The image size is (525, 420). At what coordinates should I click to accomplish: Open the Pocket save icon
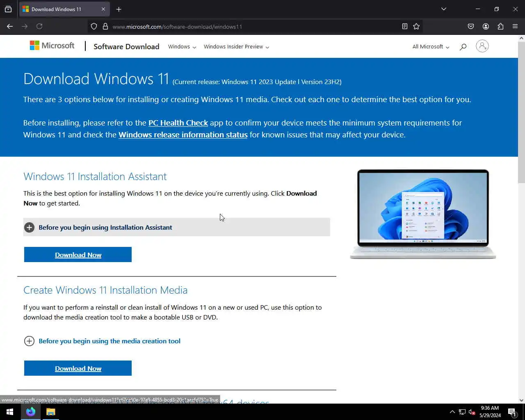(471, 26)
